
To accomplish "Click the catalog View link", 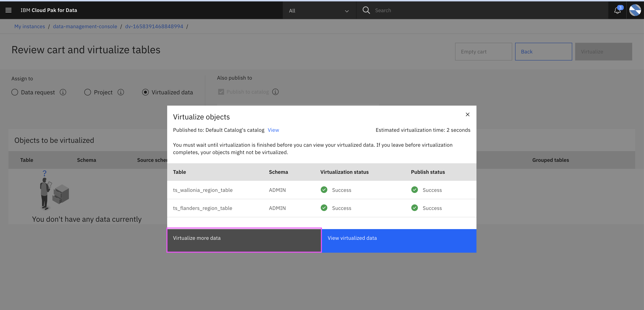I will 273,130.
